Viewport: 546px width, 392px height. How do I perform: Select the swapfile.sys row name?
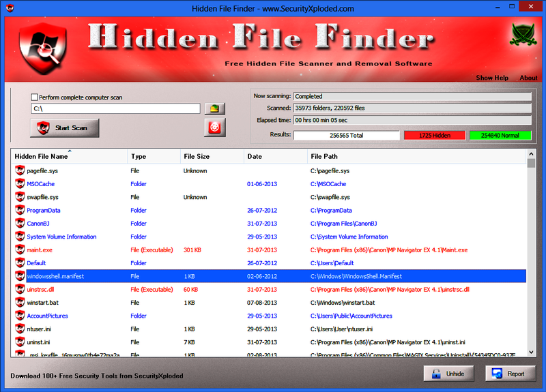pyautogui.click(x=42, y=197)
